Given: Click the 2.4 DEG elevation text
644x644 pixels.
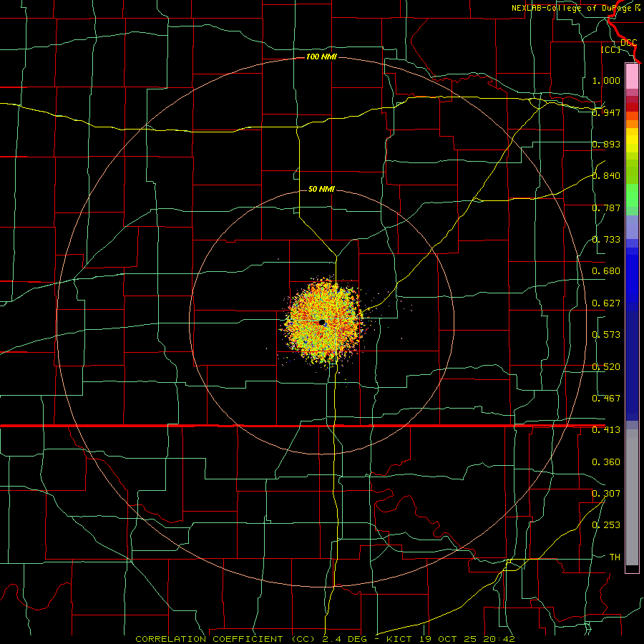Looking at the screenshot, I should 343,639.
